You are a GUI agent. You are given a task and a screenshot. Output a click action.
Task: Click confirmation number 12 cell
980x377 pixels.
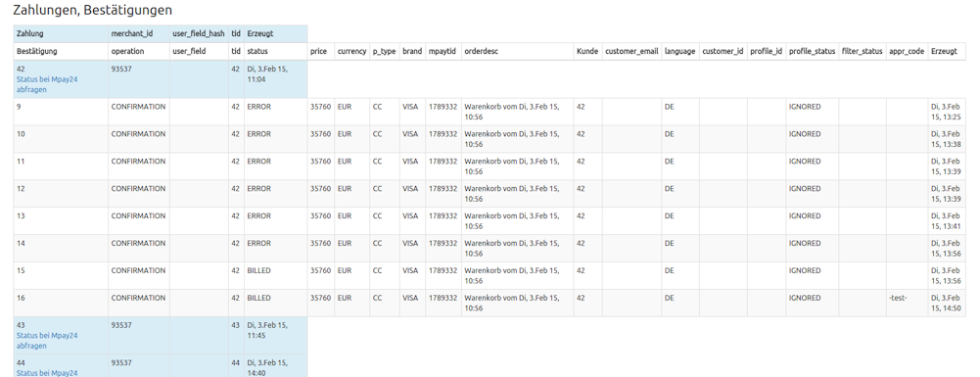62,194
